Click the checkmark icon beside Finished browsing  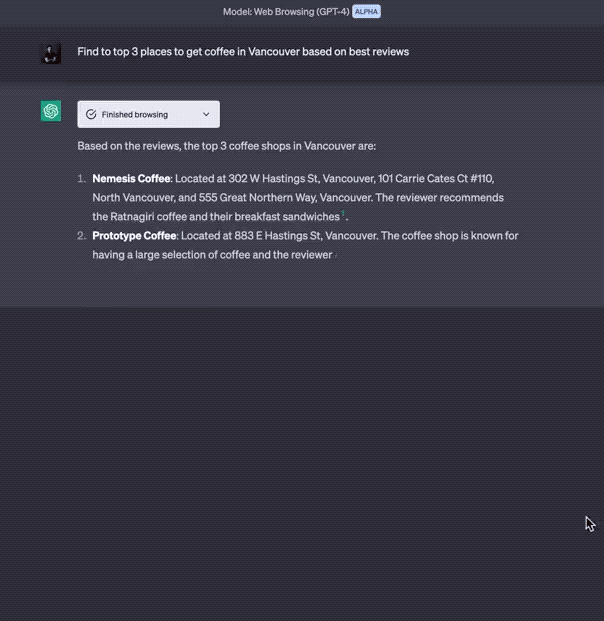[x=91, y=115]
